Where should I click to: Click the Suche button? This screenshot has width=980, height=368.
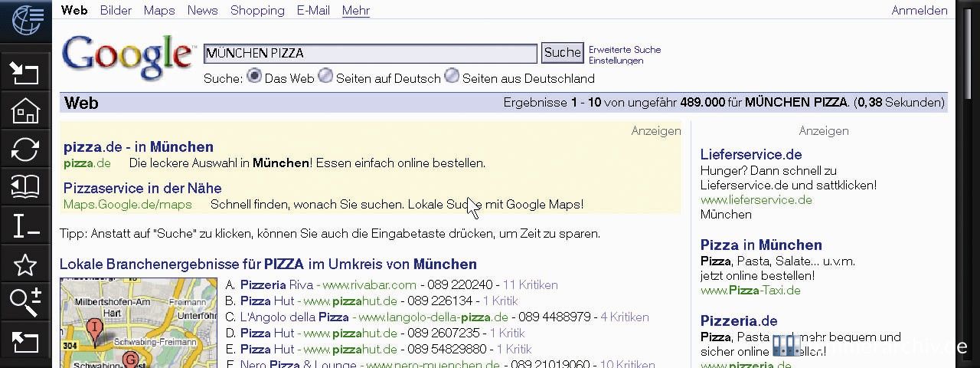(563, 53)
